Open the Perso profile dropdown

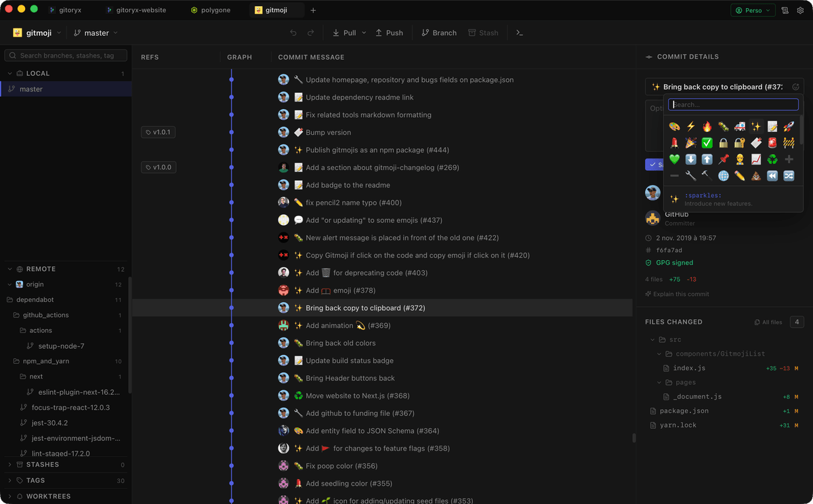[x=753, y=11]
